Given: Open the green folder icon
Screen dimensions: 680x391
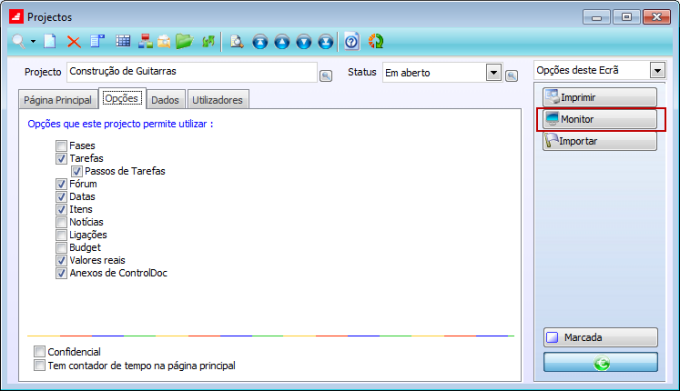Looking at the screenshot, I should (x=185, y=42).
